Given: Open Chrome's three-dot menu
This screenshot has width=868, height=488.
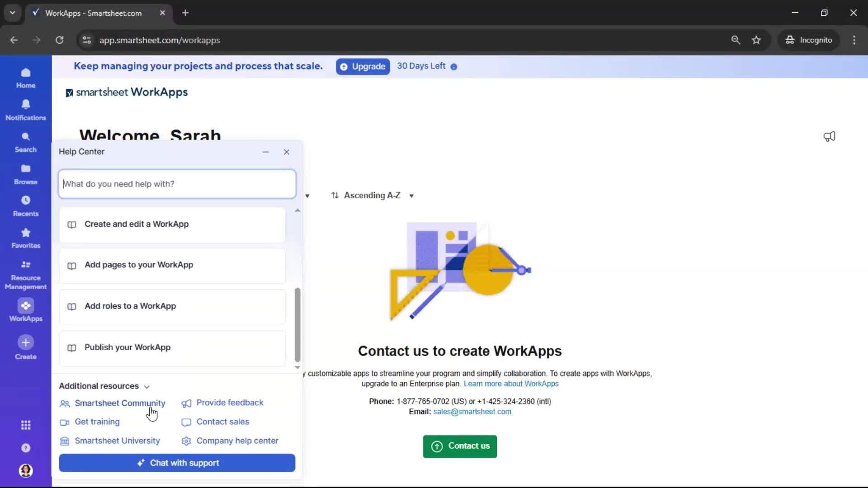Looking at the screenshot, I should 854,40.
